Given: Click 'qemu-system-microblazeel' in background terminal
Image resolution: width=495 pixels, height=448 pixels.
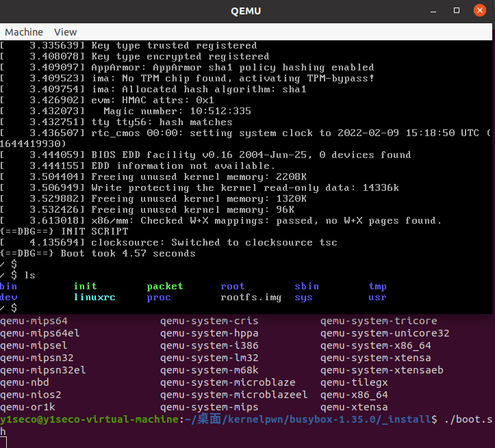Looking at the screenshot, I should [234, 395].
